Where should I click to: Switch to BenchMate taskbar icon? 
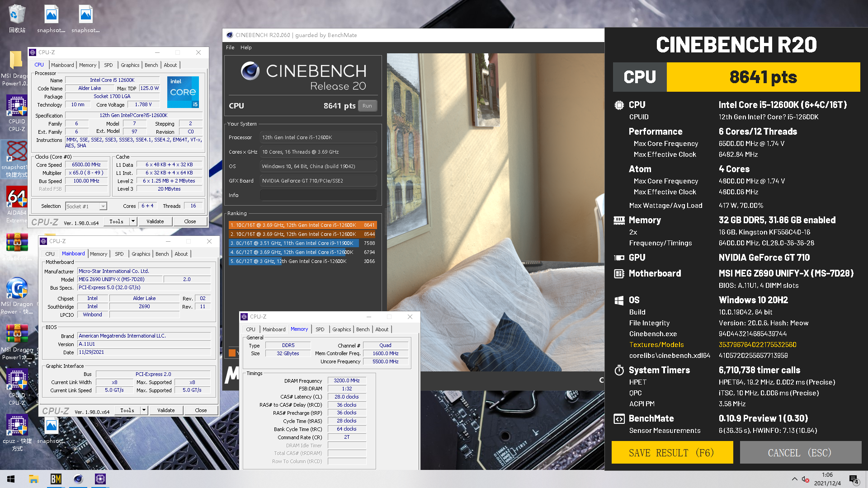pyautogui.click(x=56, y=479)
